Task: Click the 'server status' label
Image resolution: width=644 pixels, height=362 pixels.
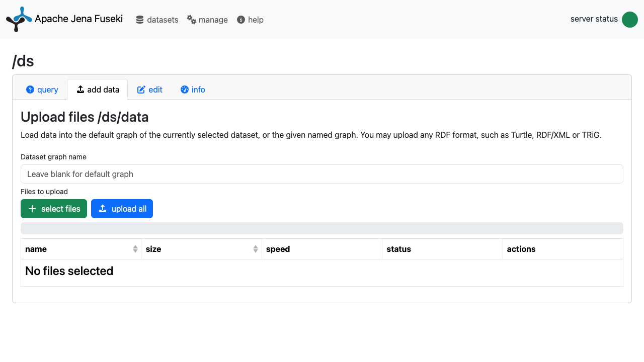Action: 594,19
